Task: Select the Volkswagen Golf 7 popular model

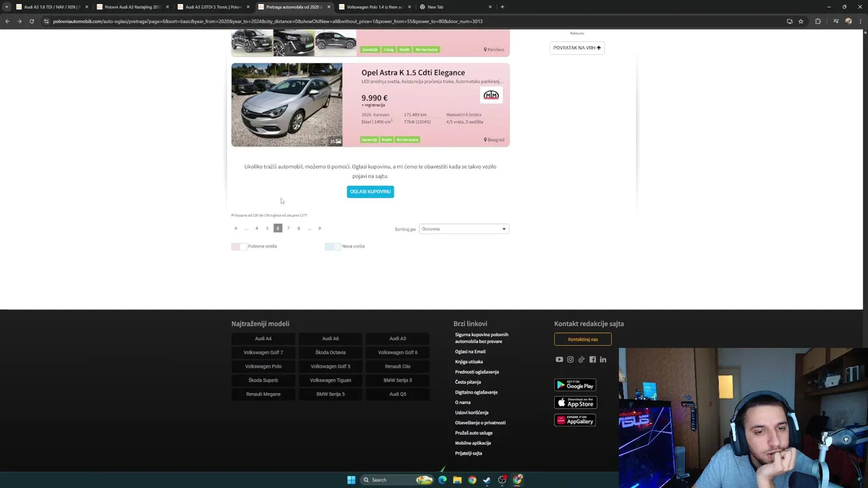Action: [263, 352]
